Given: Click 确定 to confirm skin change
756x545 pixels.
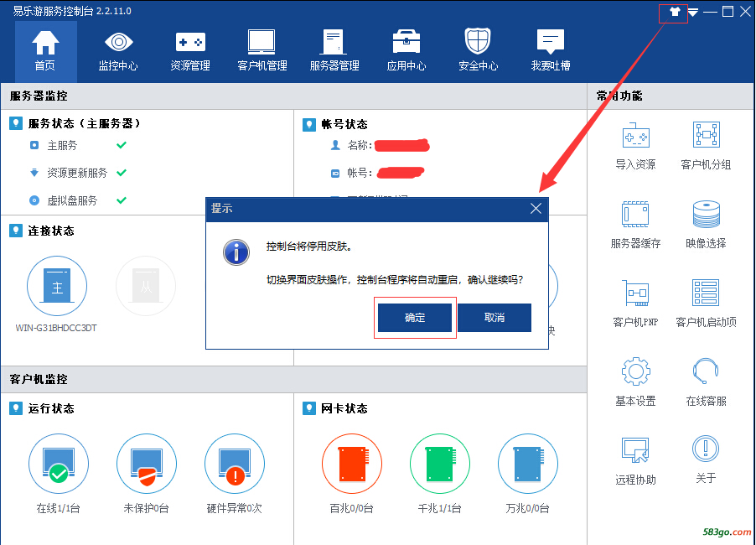Looking at the screenshot, I should [415, 317].
